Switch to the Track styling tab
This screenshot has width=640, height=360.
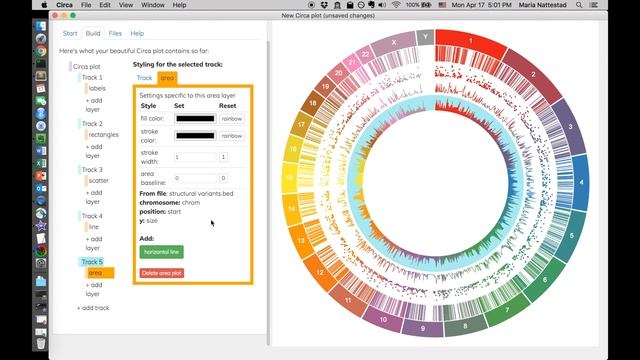[x=144, y=78]
